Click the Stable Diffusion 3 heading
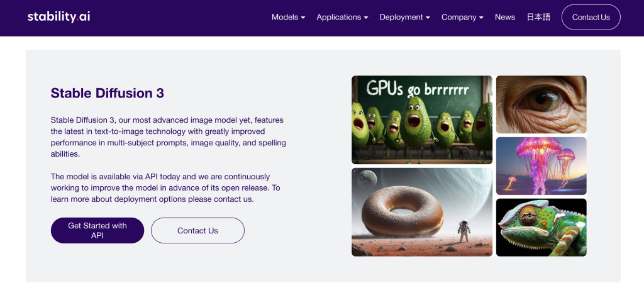This screenshot has height=295, width=644. tap(107, 93)
